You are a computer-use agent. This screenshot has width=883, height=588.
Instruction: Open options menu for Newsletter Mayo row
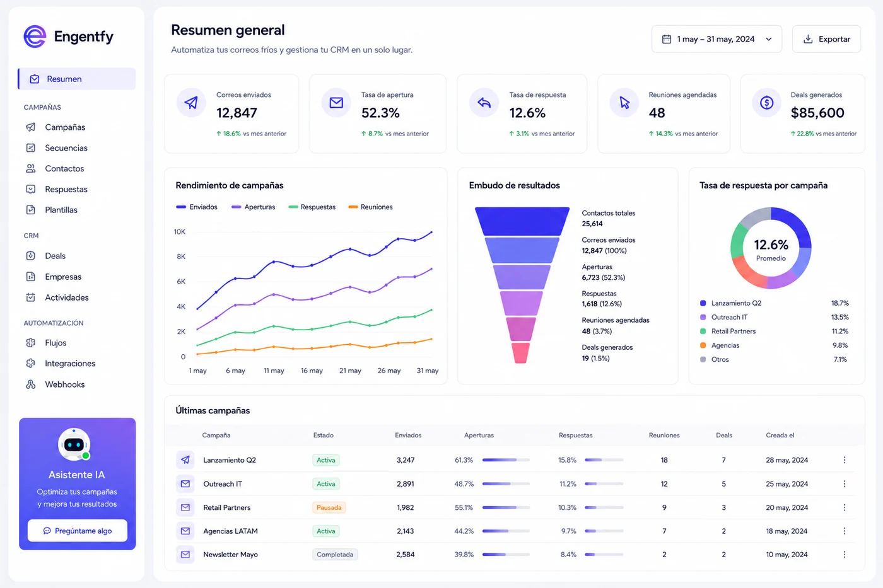845,555
